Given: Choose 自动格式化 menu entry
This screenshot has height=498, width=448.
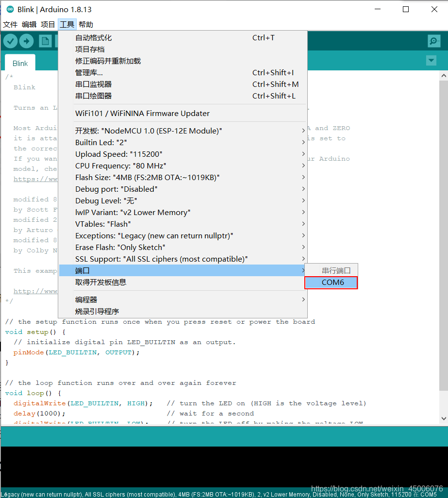Looking at the screenshot, I should [183, 38].
